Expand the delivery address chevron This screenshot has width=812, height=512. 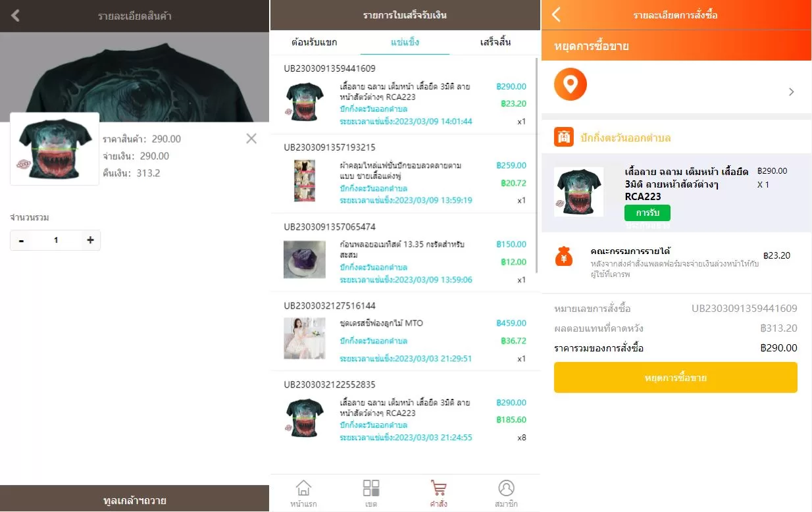(791, 91)
